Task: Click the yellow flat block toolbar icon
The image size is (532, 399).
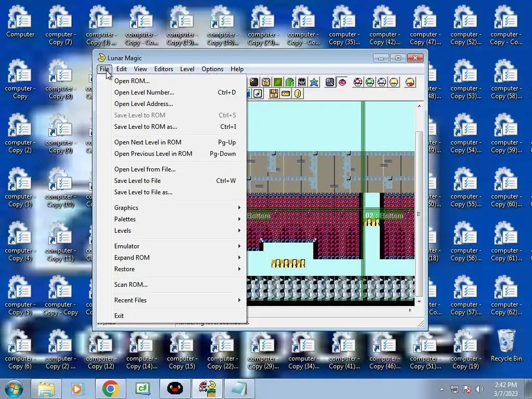Action: 286,94
